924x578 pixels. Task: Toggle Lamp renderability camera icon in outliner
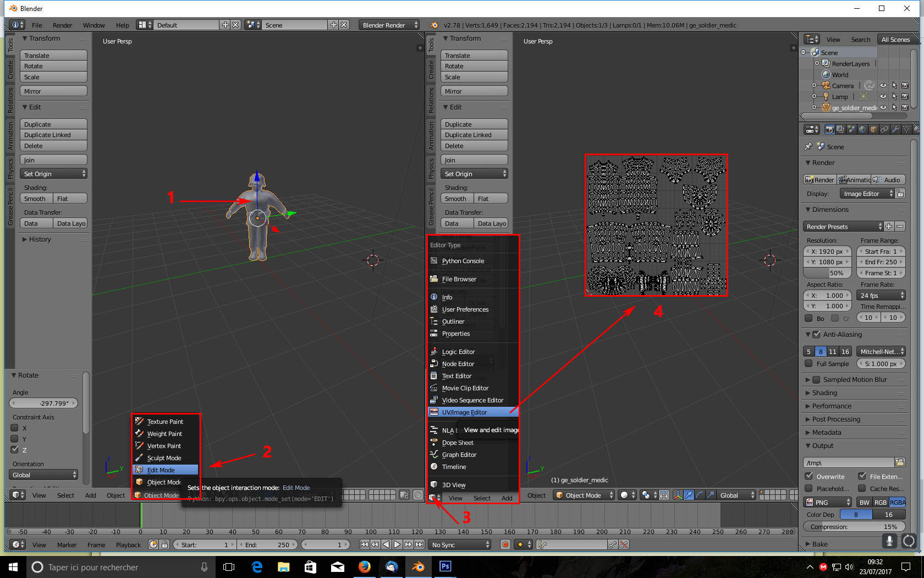pyautogui.click(x=905, y=96)
